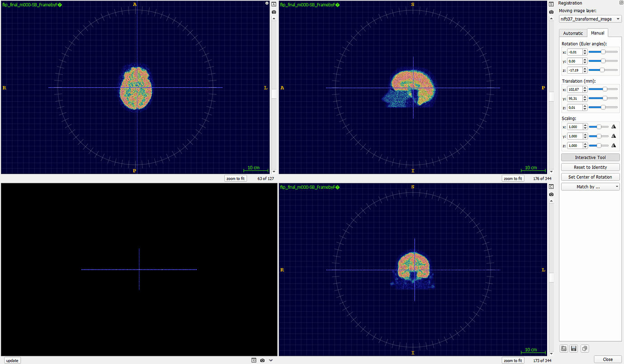Viewport: 624px width, 364px height.
Task: Open the Moving image layer dropdown
Action: coord(590,19)
